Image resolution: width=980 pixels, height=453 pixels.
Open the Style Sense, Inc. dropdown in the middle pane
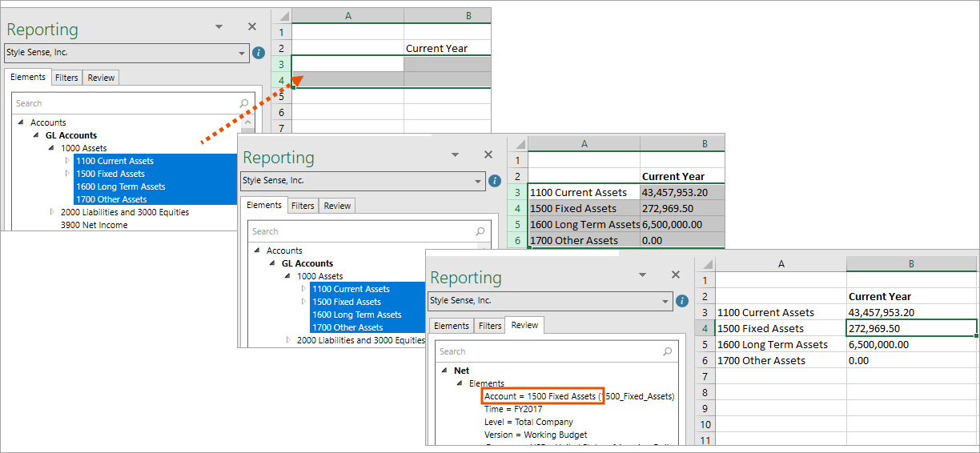(479, 182)
